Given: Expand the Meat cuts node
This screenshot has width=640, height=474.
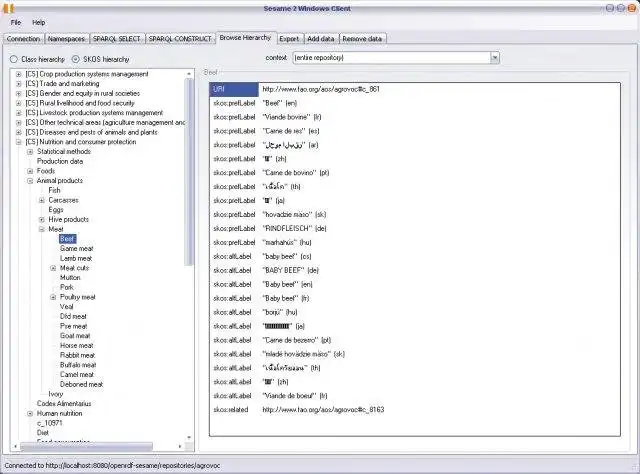Looking at the screenshot, I should [x=53, y=268].
